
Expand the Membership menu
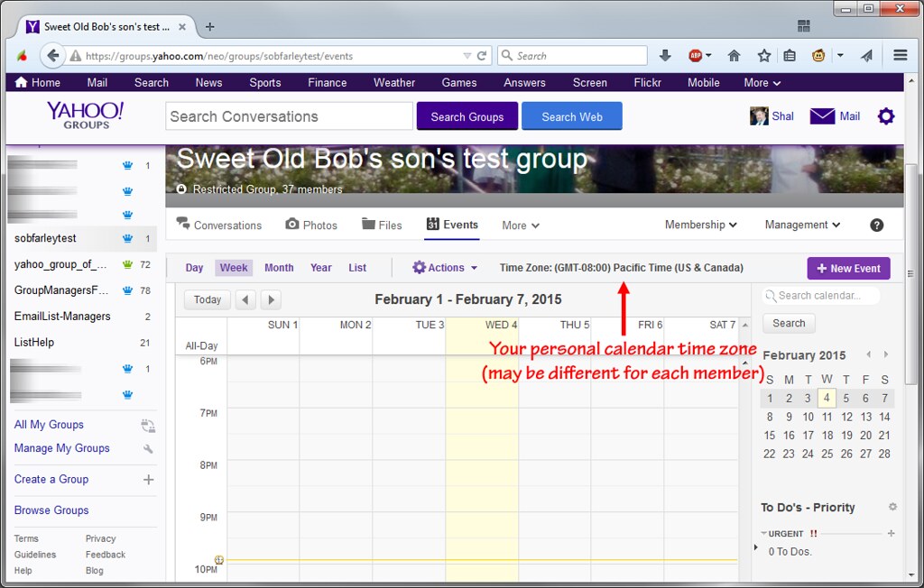[700, 225]
